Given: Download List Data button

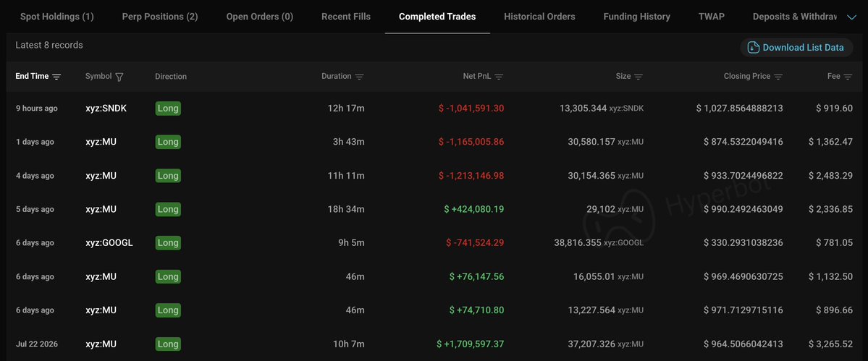Looking at the screenshot, I should [796, 48].
